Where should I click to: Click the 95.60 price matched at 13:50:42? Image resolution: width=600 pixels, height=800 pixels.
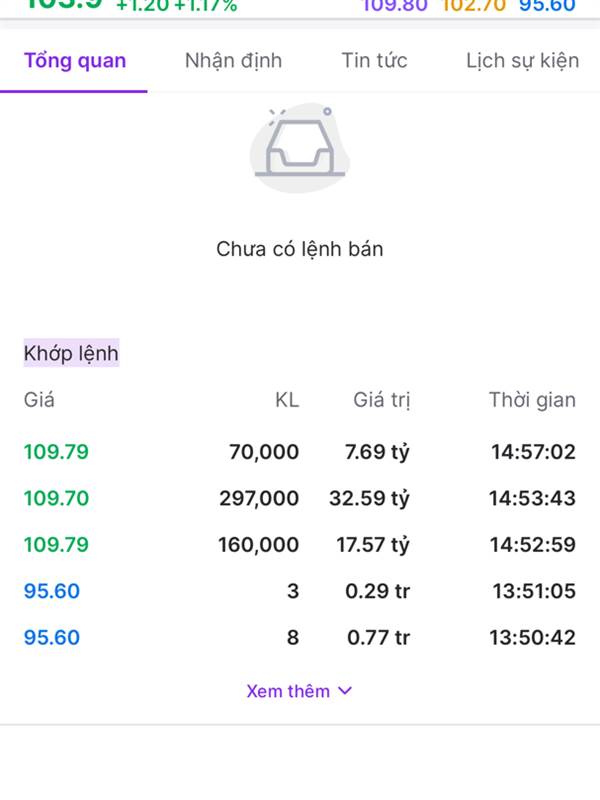[x=52, y=638]
